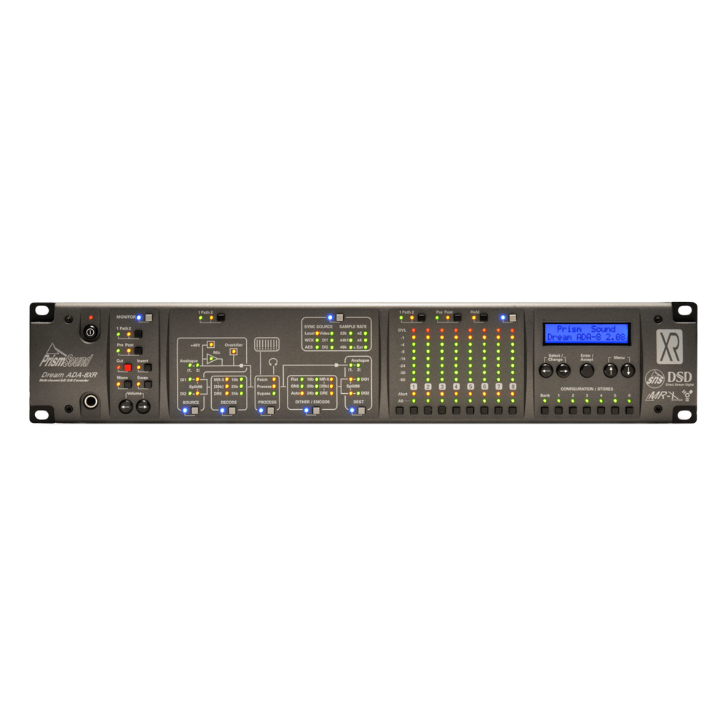Cycle the SOURCE selection button
This screenshot has width=728, height=728.
tap(194, 411)
